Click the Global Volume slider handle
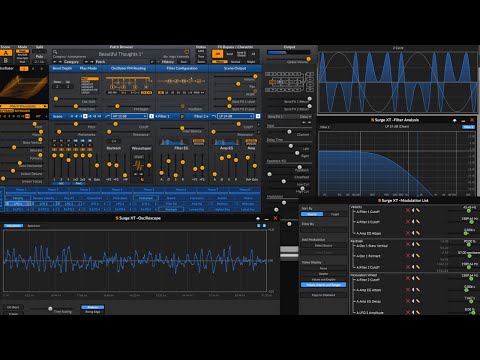Screen dimensions: 480x360 [308, 59]
